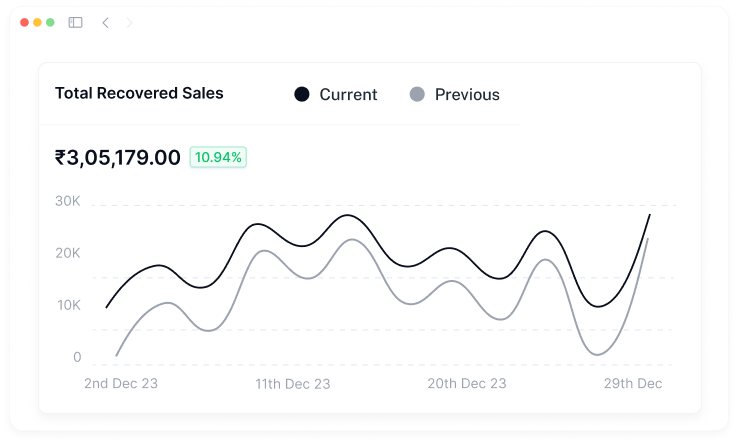Click the ₹3,05,179.00 total amount
Image resolution: width=738 pixels, height=443 pixels.
pos(117,157)
